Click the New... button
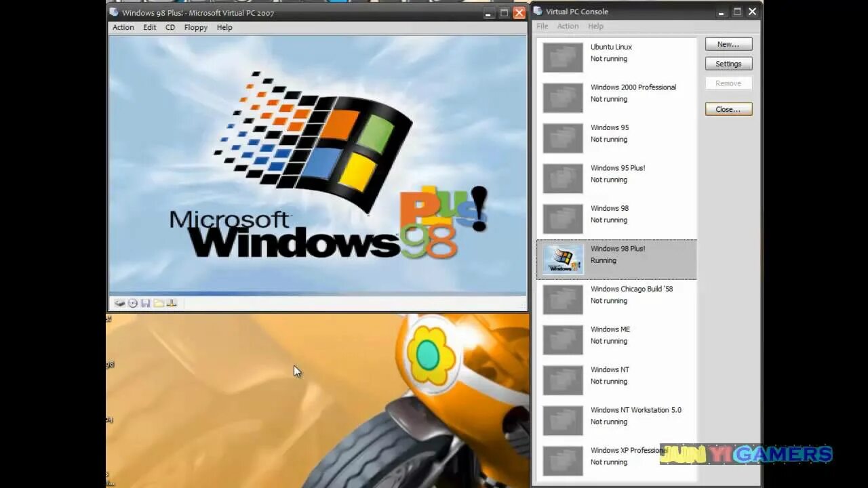This screenshot has height=488, width=868. click(x=728, y=44)
